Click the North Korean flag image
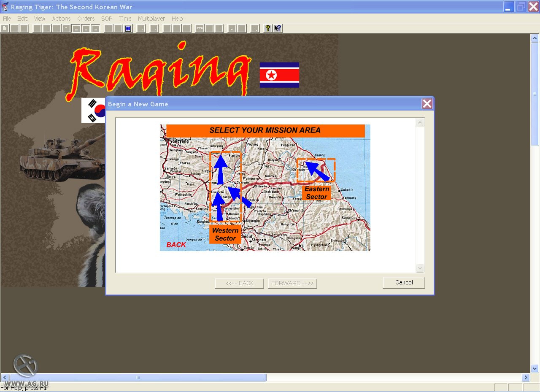 (279, 75)
